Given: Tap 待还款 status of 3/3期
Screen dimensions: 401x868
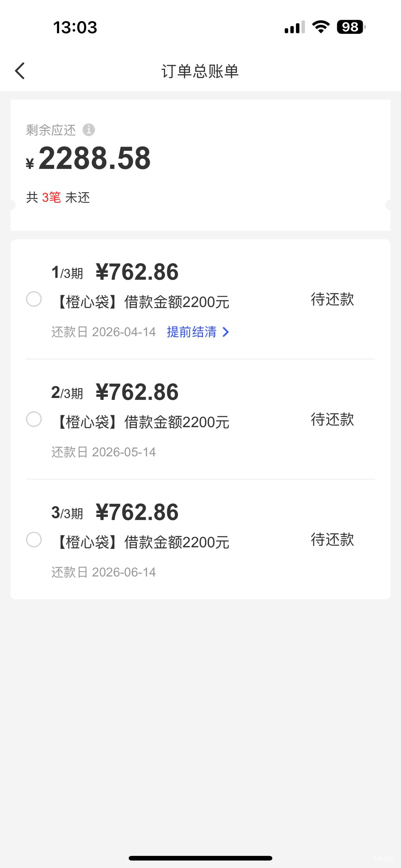Looking at the screenshot, I should (332, 540).
